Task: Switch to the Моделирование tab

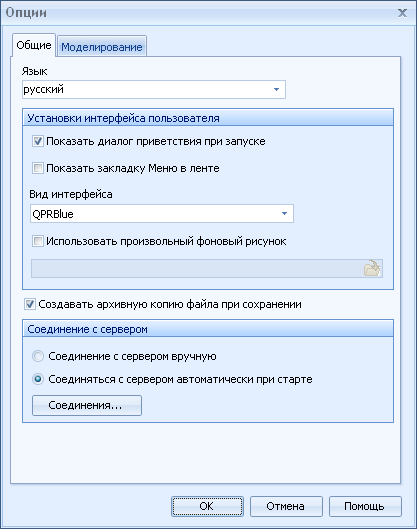Action: 102,47
